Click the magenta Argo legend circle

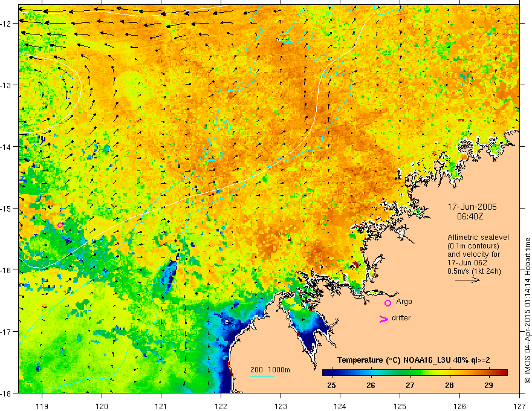[x=388, y=303]
